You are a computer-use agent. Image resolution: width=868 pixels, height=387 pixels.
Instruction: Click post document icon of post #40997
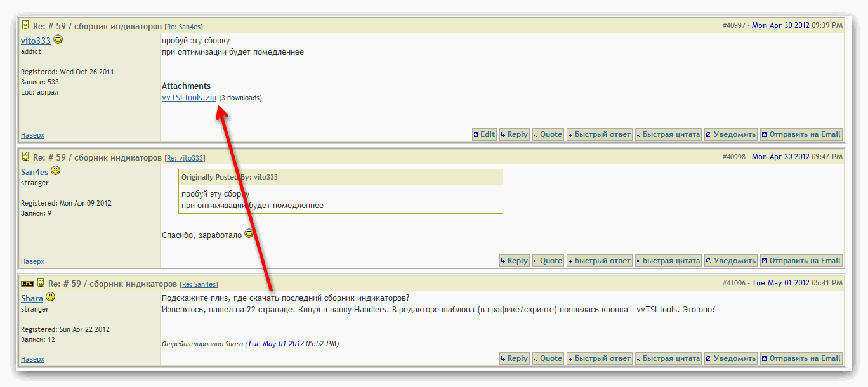pyautogui.click(x=25, y=25)
